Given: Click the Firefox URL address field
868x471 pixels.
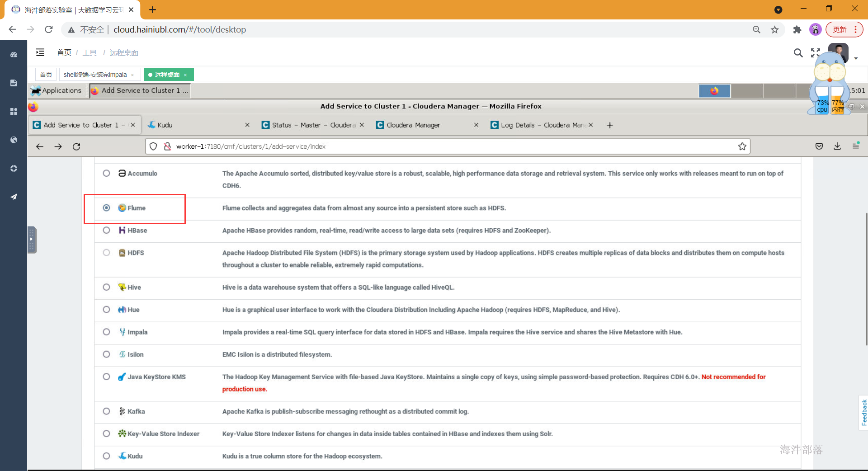Looking at the screenshot, I should point(448,146).
